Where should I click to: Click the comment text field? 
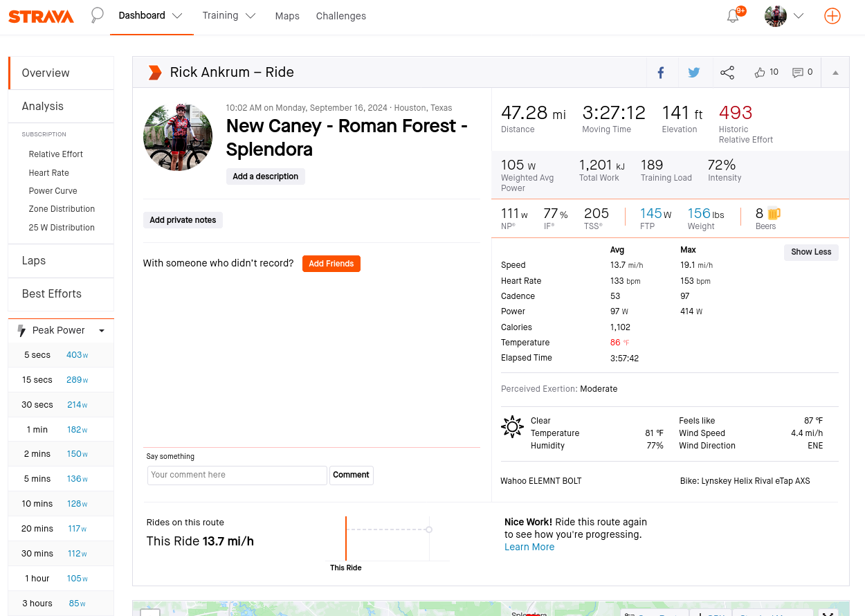(237, 475)
